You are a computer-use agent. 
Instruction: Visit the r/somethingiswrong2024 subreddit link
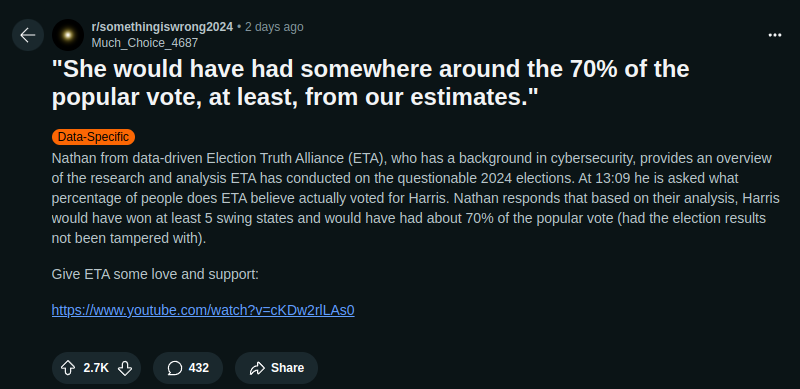(x=162, y=27)
